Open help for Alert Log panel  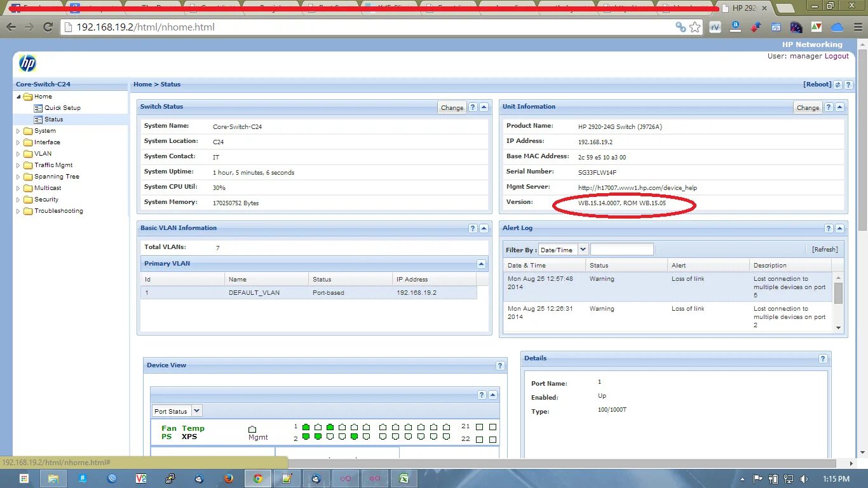829,228
